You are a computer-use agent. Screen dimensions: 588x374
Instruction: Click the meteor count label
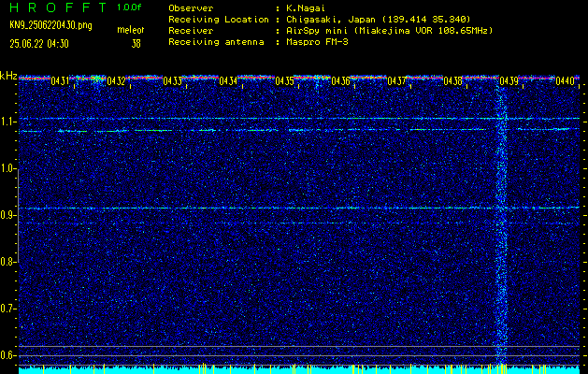coord(131,30)
